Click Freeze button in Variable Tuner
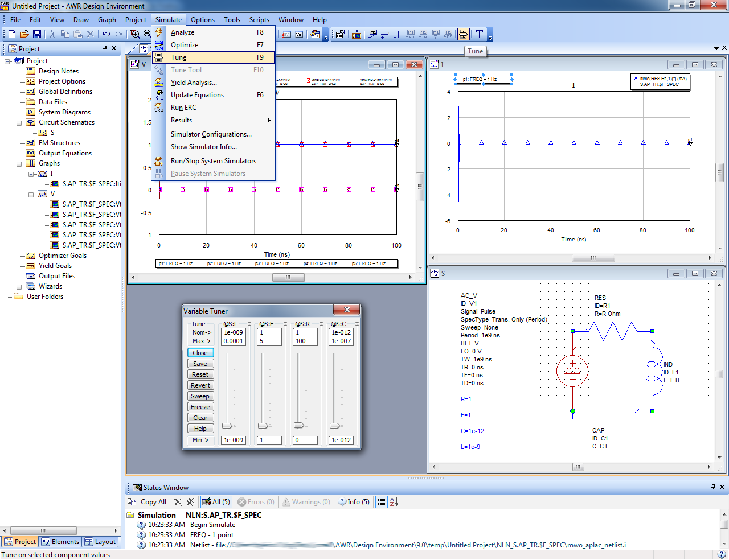Viewport: 729px width, 560px height. tap(200, 407)
